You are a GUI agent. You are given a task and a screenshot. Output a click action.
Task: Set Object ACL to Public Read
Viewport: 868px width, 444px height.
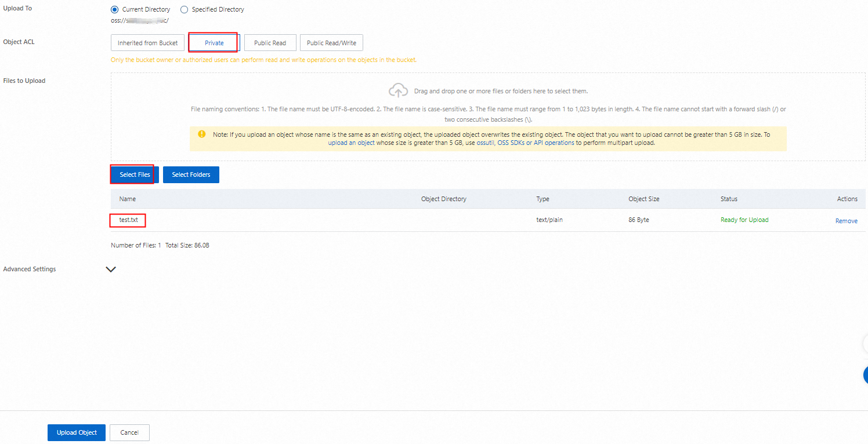coord(270,43)
